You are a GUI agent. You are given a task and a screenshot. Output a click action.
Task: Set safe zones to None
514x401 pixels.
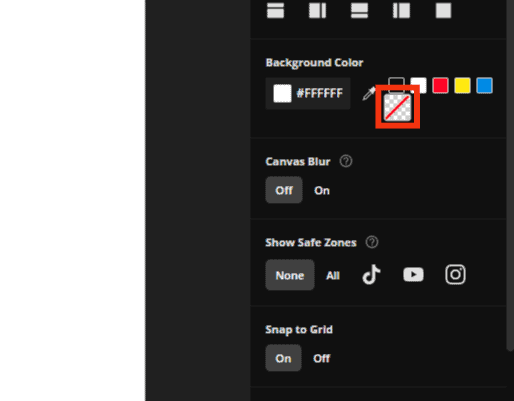290,275
